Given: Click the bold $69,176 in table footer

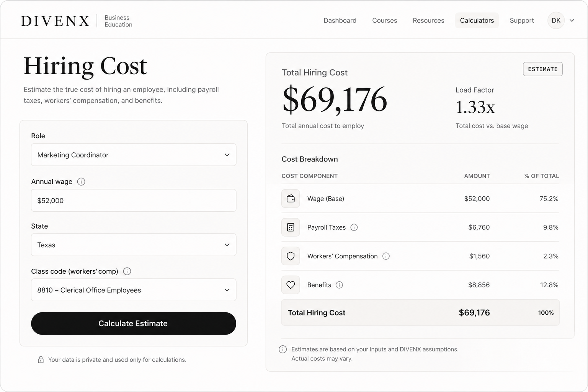Looking at the screenshot, I should click(x=474, y=313).
